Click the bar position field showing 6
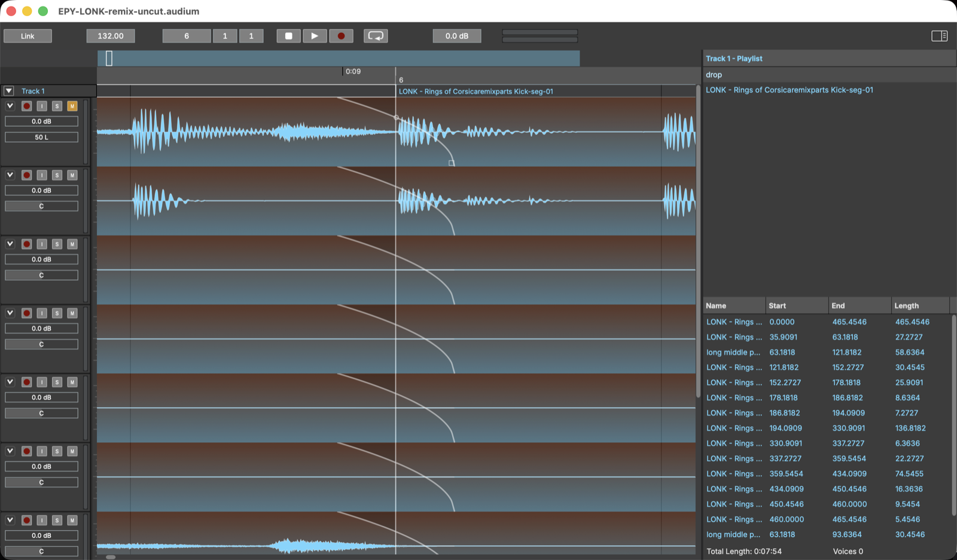Screen dimensions: 957x560 (187, 36)
